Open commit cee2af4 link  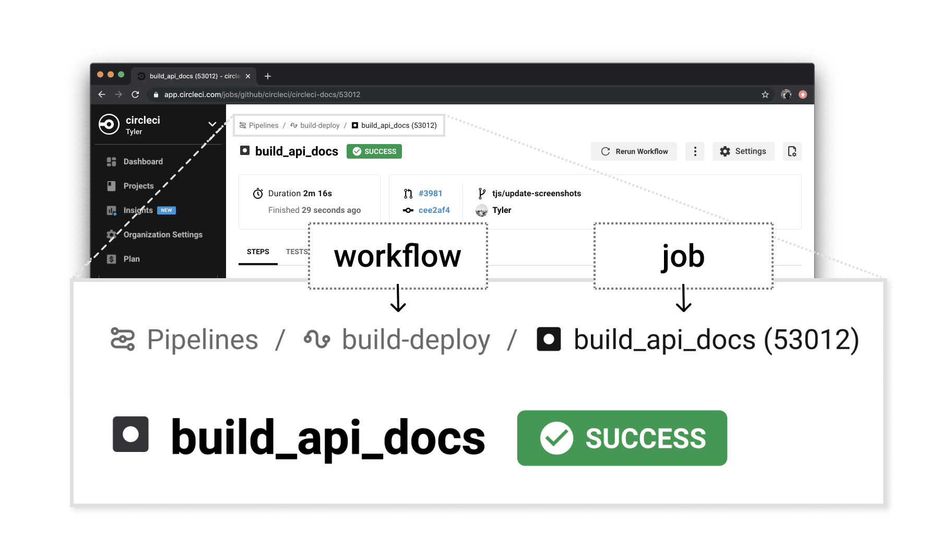pyautogui.click(x=434, y=210)
